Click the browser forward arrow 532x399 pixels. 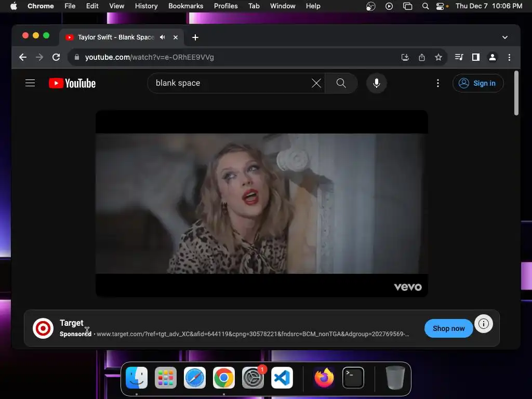(39, 57)
